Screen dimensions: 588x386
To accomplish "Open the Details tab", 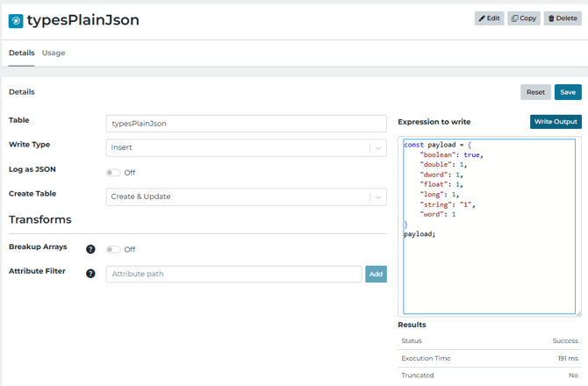I will (22, 53).
